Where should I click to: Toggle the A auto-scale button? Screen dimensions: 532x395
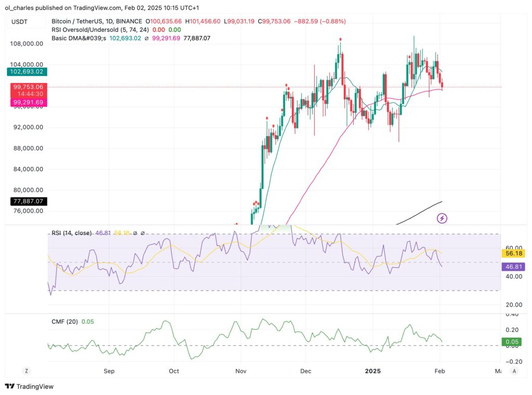coord(514,371)
